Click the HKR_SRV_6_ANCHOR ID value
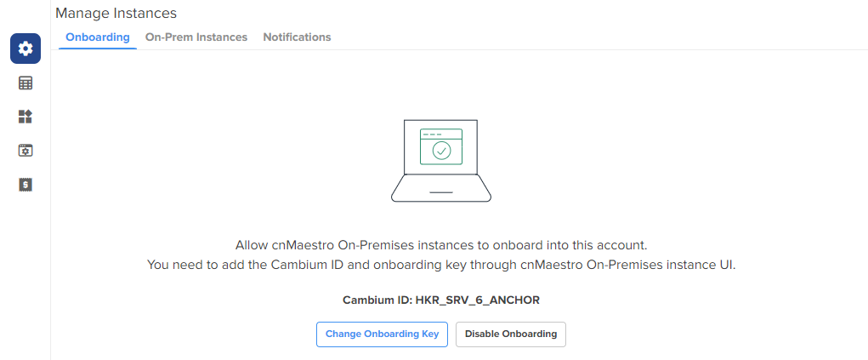Viewport: 868px width, 360px height. pyautogui.click(x=478, y=300)
